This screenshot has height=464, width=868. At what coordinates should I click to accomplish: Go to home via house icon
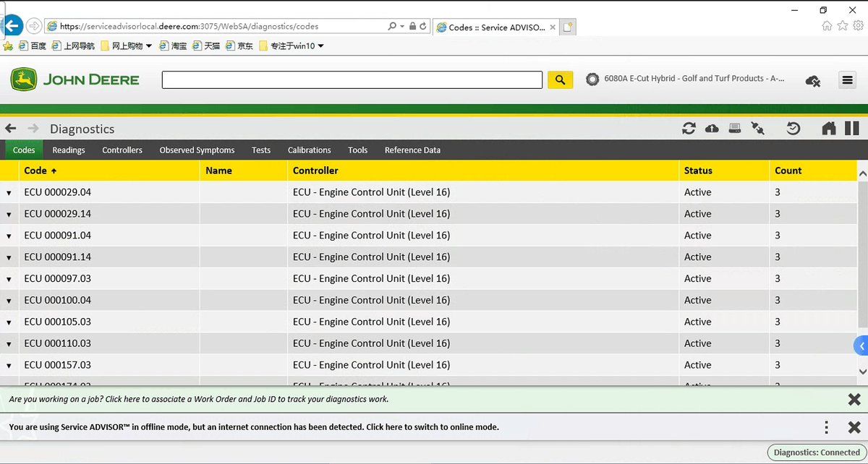tap(829, 129)
